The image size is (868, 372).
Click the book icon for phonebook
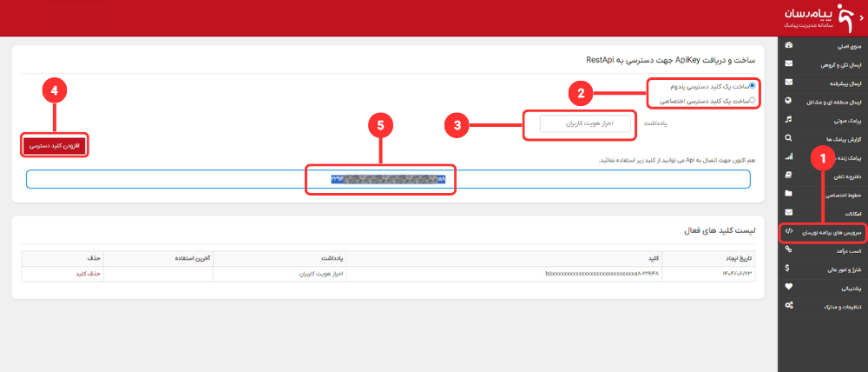[788, 176]
